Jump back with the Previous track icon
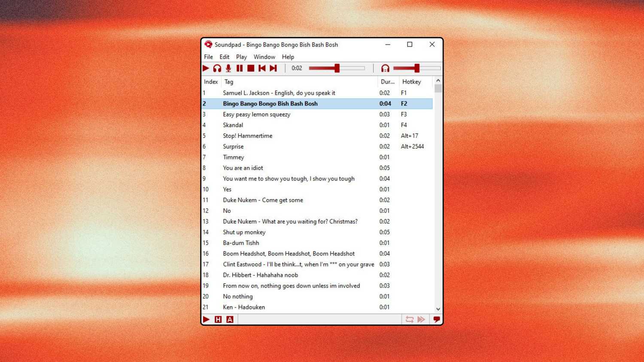Screen dimensions: 644x362 point(262,68)
